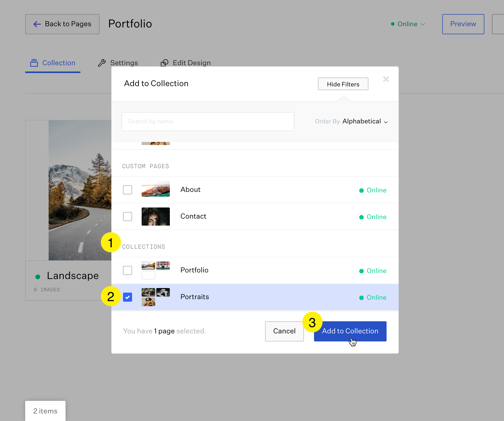Select the Portfolio collection checkbox
Image resolution: width=504 pixels, height=421 pixels.
tap(128, 270)
